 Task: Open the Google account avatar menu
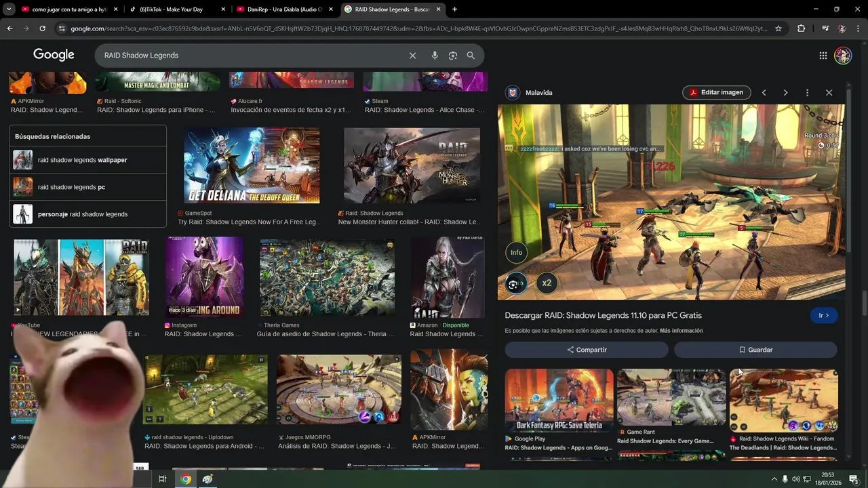coord(843,56)
